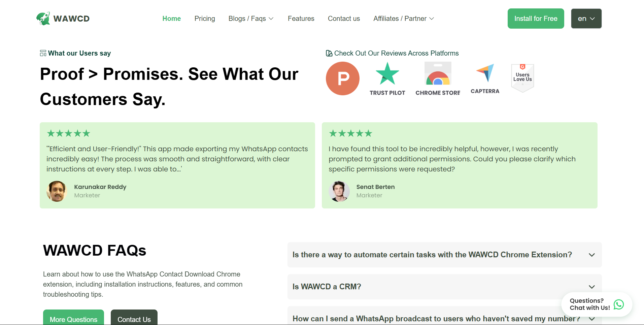This screenshot has height=325, width=644.
Task: Click Karunakar Reddy's avatar photo
Action: click(57, 191)
